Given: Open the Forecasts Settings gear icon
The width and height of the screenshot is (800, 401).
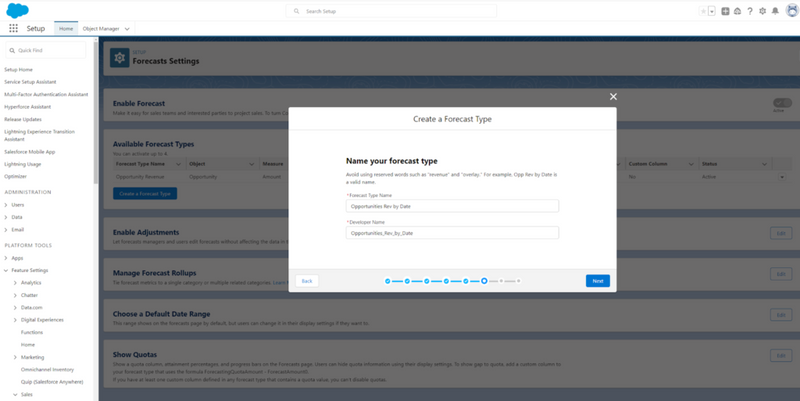Looking at the screenshot, I should (x=119, y=58).
